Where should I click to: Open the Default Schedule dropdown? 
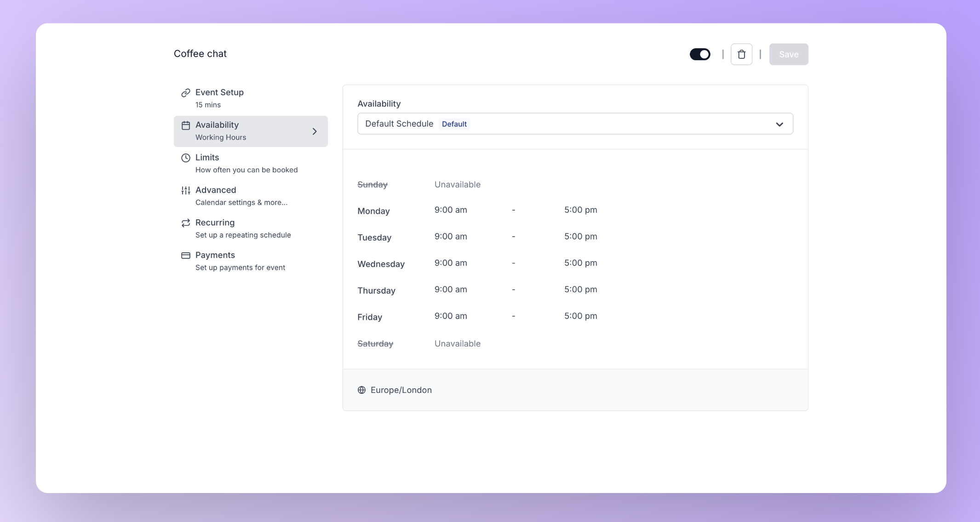[574, 124]
